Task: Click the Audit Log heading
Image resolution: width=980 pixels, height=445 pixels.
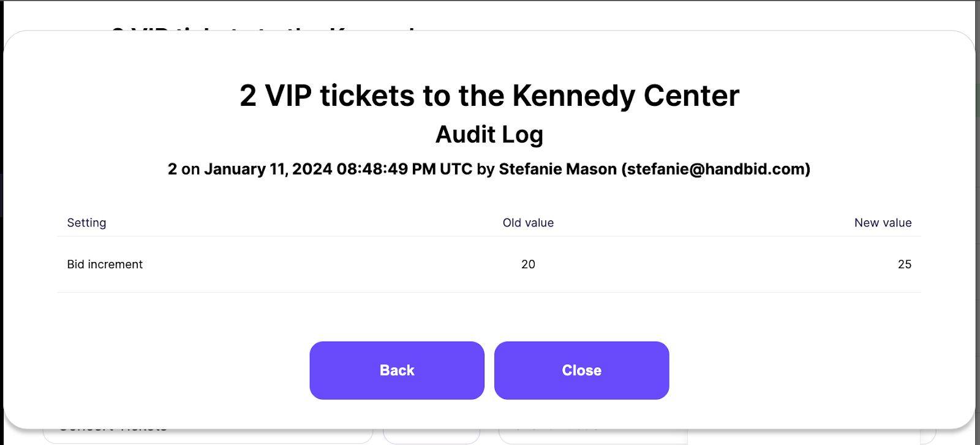Action: pyautogui.click(x=489, y=135)
